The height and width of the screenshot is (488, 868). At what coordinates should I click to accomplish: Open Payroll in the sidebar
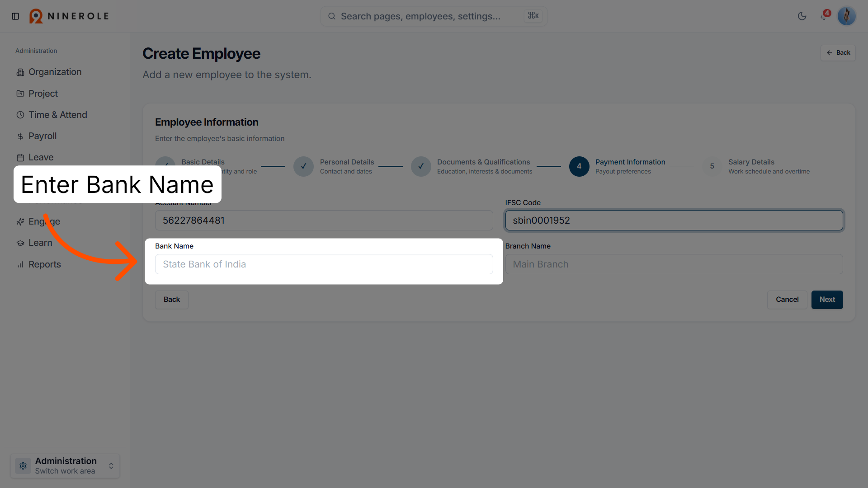42,136
